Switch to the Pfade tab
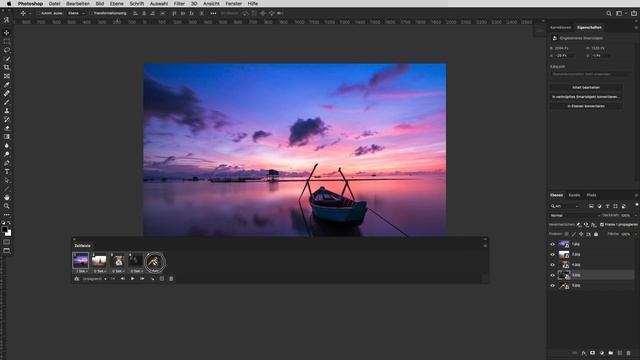640x360 pixels. 591,195
